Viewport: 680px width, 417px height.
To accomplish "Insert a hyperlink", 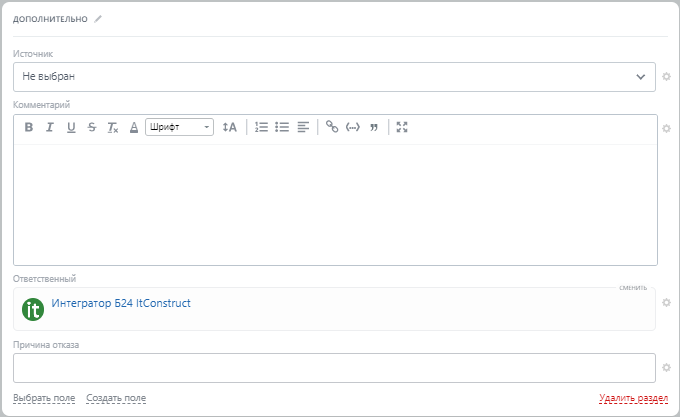I will (x=332, y=127).
